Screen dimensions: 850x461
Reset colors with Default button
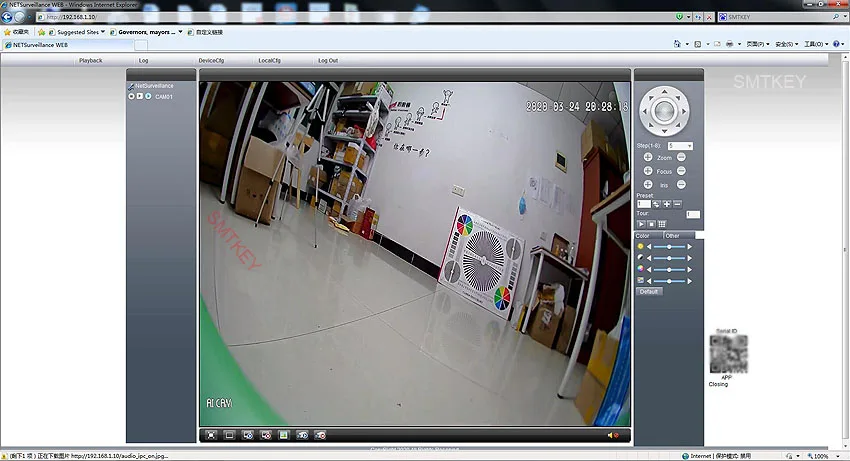click(x=649, y=292)
